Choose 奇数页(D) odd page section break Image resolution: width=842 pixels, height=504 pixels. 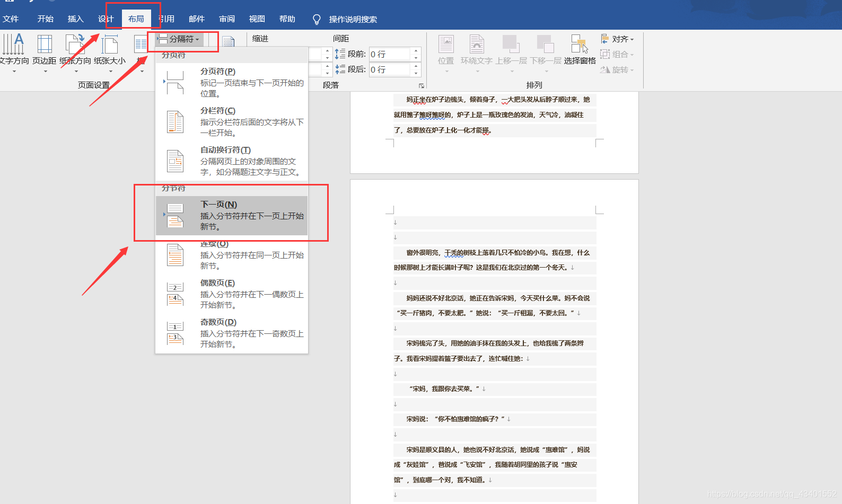pyautogui.click(x=232, y=333)
